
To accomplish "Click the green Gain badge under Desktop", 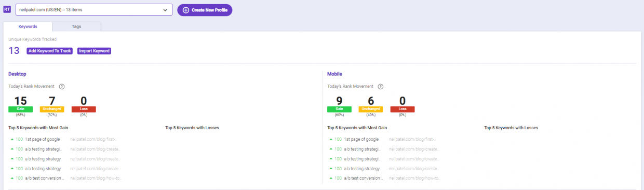I will pos(20,109).
